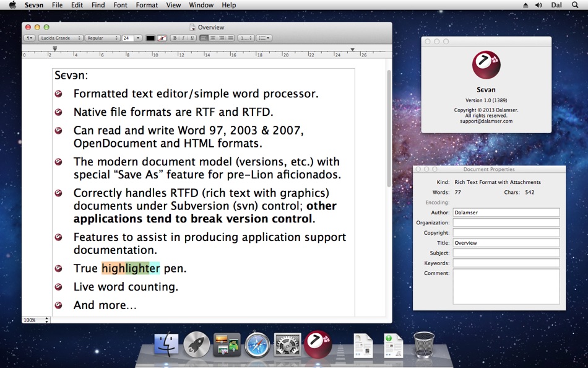Open the Seven application menu
588x368 pixels.
[x=34, y=5]
